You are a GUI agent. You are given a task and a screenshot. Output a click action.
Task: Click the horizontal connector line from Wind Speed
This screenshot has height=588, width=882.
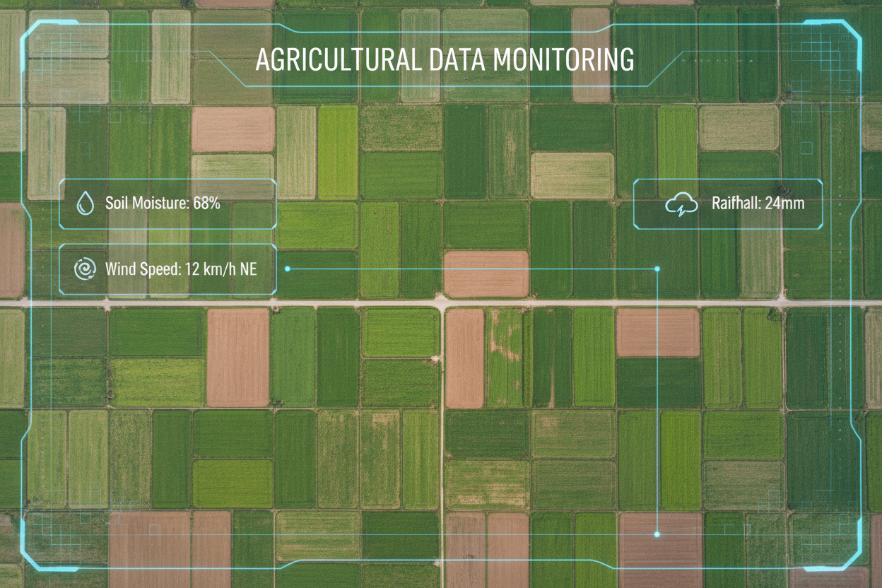(472, 269)
